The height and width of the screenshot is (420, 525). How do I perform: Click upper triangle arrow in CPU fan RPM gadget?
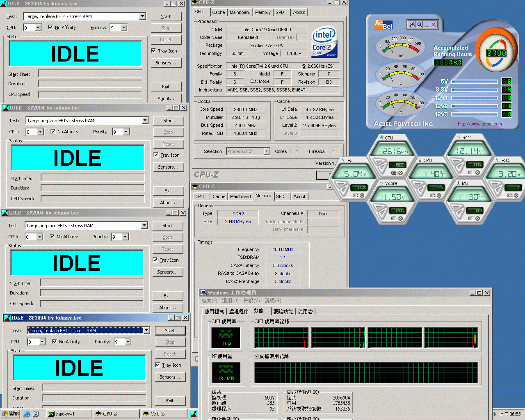pyautogui.click(x=379, y=161)
